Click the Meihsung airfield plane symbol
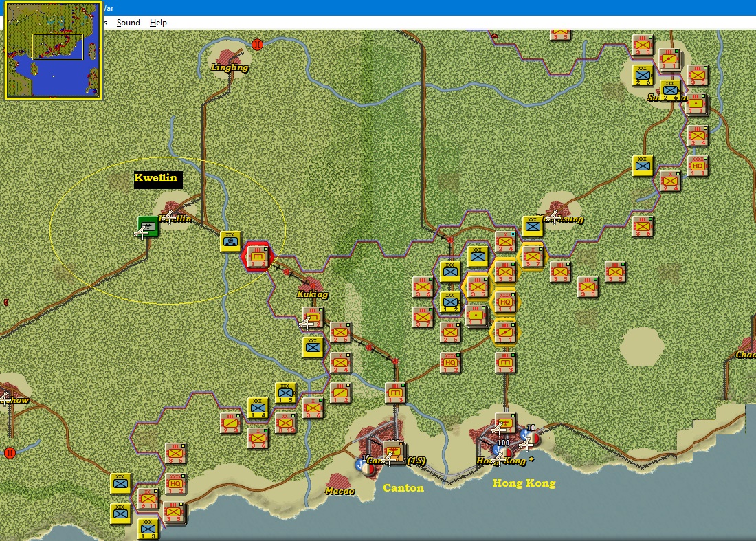756x541 pixels. click(553, 217)
